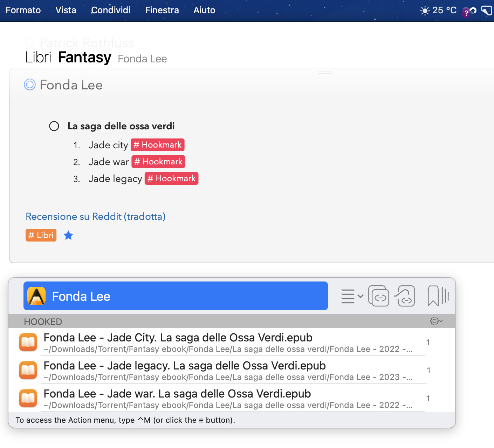
Task: Open the Condividi menu
Action: click(x=111, y=10)
